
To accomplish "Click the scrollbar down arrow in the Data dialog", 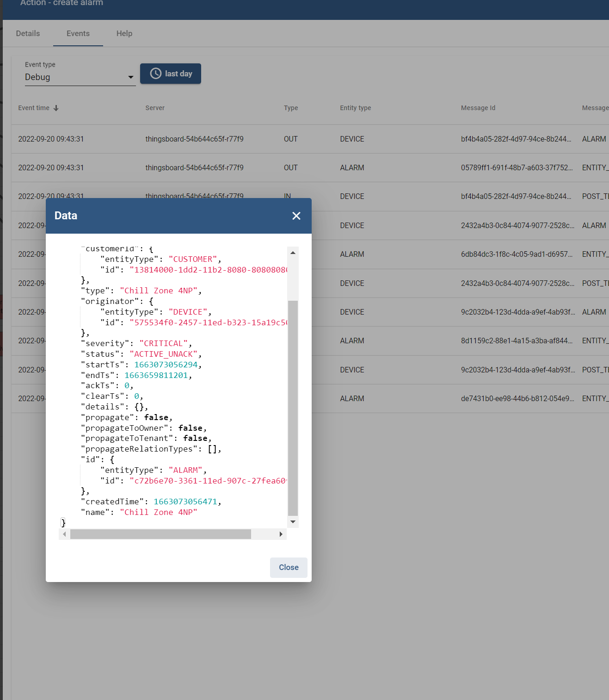I will pyautogui.click(x=293, y=521).
